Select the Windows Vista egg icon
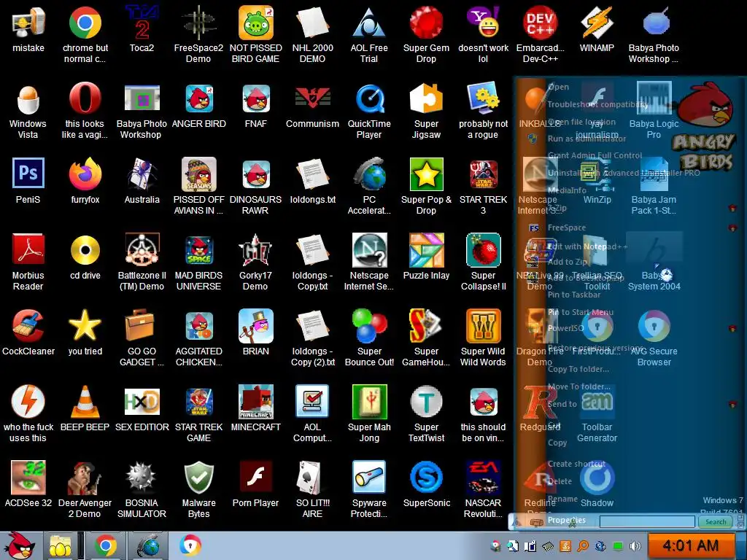Image resolution: width=747 pixels, height=560 pixels. tap(28, 98)
